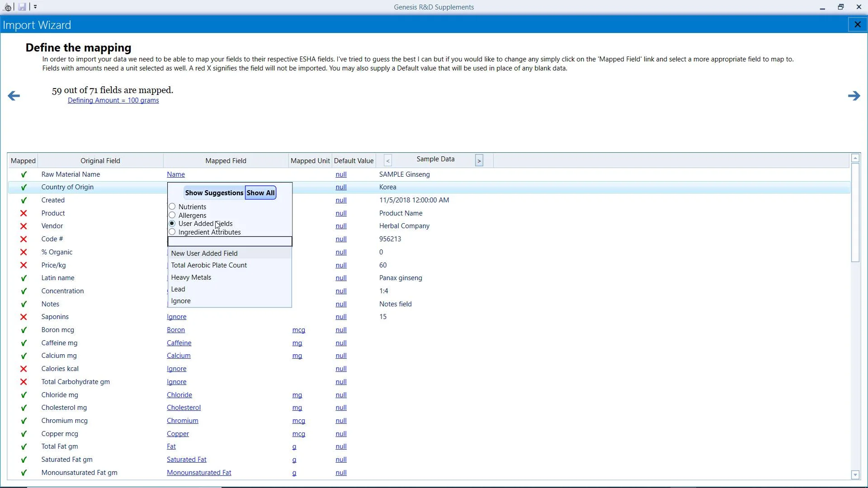This screenshot has height=488, width=868.
Task: Click the Boron mapped field link
Action: pos(176,330)
